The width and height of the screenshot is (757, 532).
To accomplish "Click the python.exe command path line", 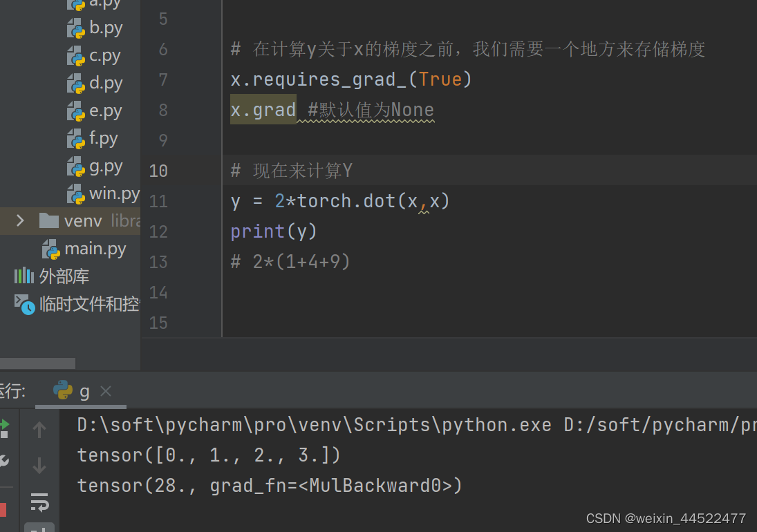I will (x=417, y=425).
